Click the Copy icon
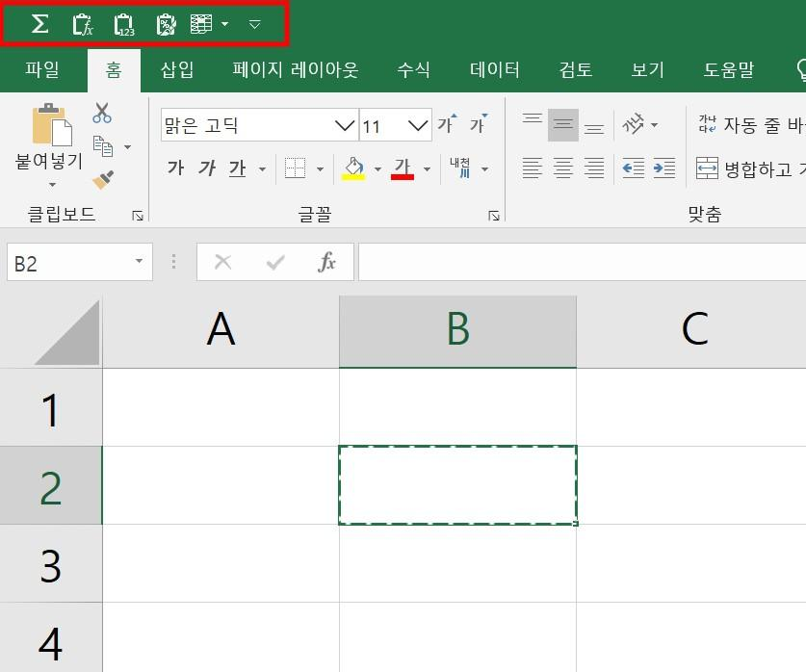This screenshot has width=806, height=672. click(x=103, y=146)
